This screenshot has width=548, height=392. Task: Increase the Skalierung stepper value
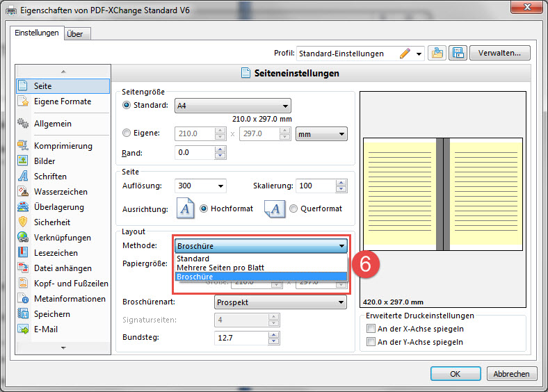point(341,183)
